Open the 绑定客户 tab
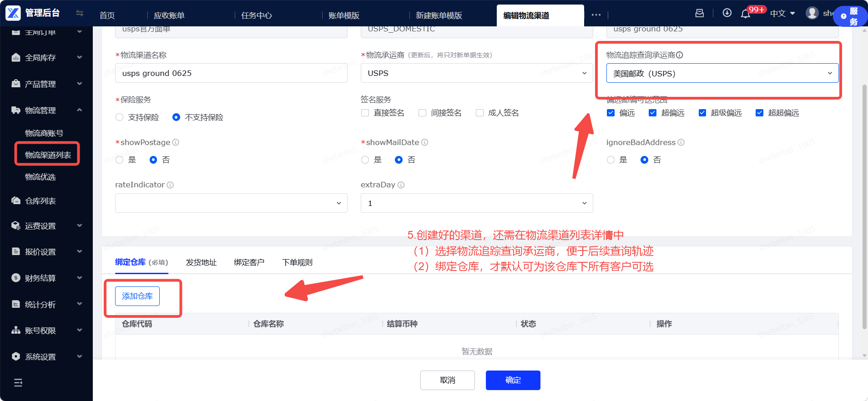Screen dimensions: 868x401 coord(249,262)
